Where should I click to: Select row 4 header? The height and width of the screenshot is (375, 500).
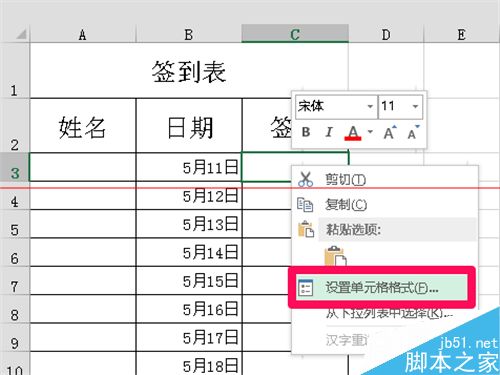[14, 196]
